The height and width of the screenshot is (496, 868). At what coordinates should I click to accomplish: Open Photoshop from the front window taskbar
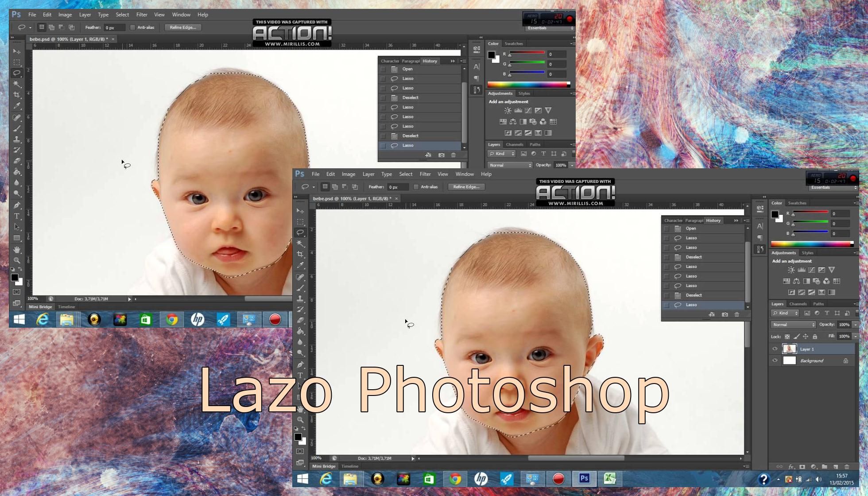584,479
